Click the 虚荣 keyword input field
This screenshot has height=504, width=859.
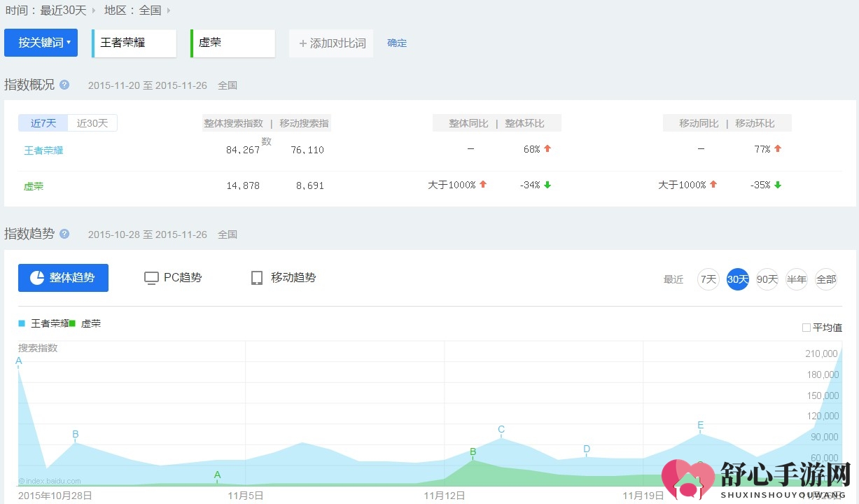pos(233,43)
